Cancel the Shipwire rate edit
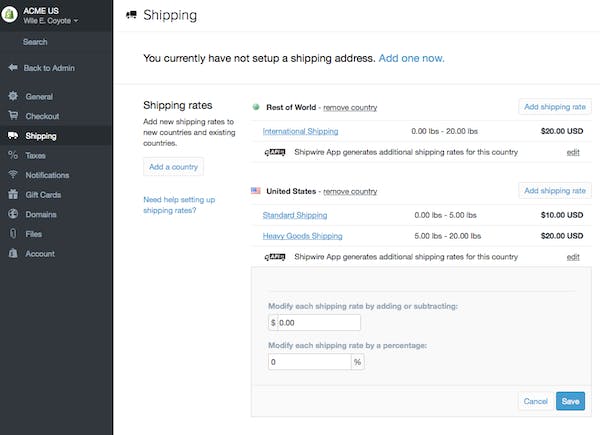Viewport: 600px width, 435px height. 535,401
